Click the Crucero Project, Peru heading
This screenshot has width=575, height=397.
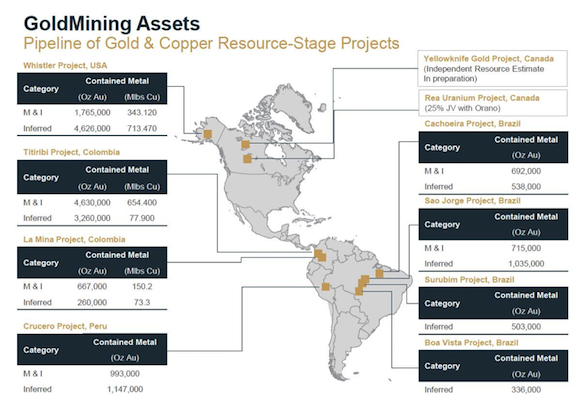click(65, 326)
